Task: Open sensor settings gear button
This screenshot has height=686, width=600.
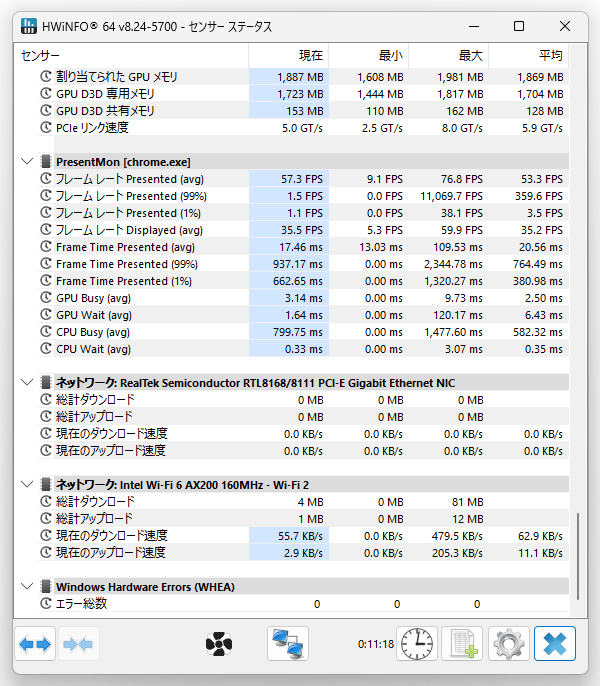Action: pyautogui.click(x=509, y=644)
